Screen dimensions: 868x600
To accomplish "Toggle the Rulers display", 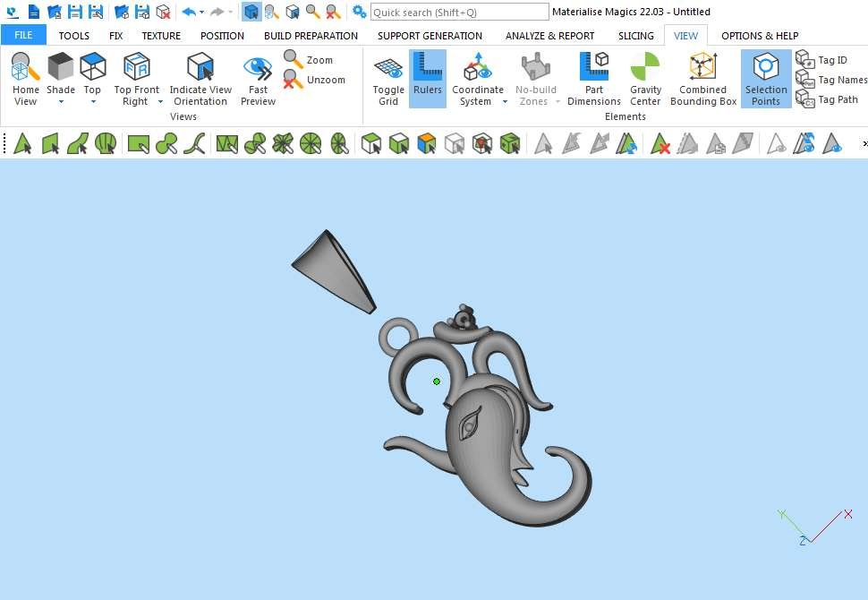I will coord(428,68).
